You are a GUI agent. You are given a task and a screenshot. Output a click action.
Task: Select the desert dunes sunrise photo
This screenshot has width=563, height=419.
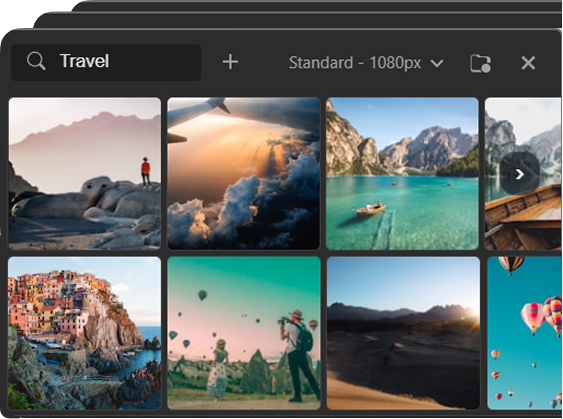(403, 333)
